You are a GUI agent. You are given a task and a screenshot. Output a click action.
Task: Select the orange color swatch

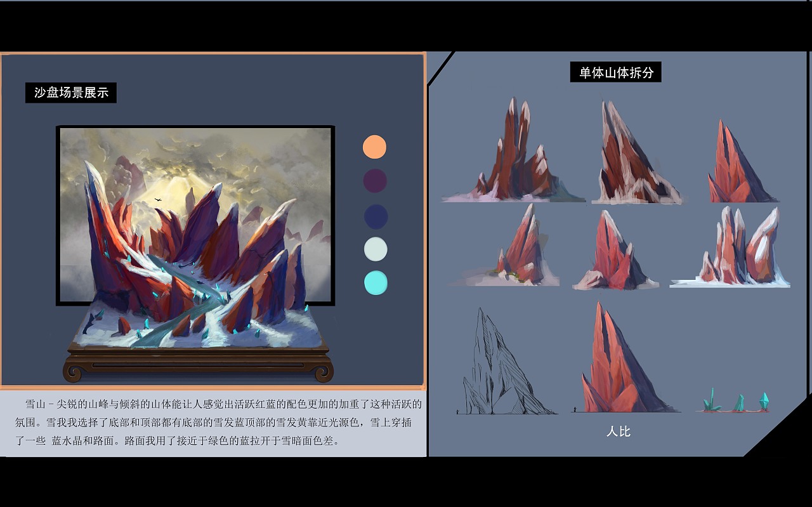(x=374, y=147)
